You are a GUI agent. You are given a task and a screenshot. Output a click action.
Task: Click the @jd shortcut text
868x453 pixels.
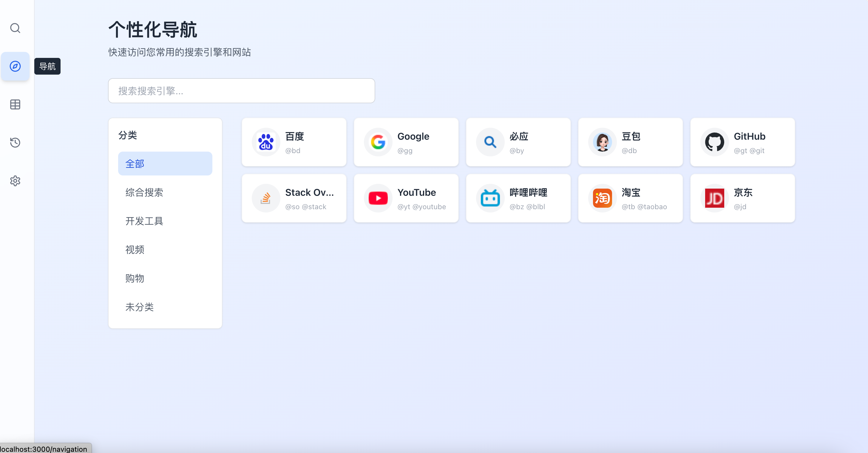[740, 207]
